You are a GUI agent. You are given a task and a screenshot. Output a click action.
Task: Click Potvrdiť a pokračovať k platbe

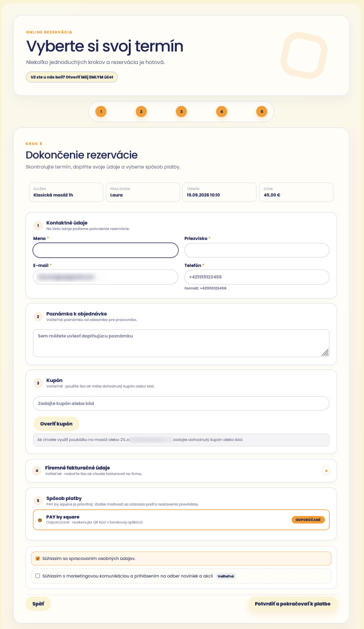click(293, 604)
